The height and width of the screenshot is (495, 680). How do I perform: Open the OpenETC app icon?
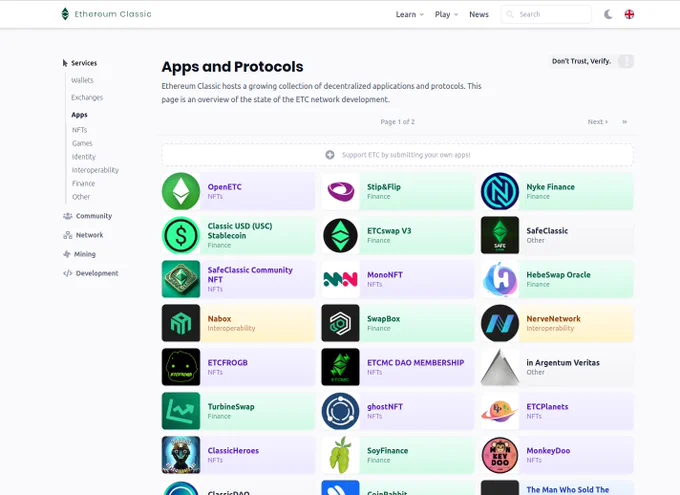[181, 191]
